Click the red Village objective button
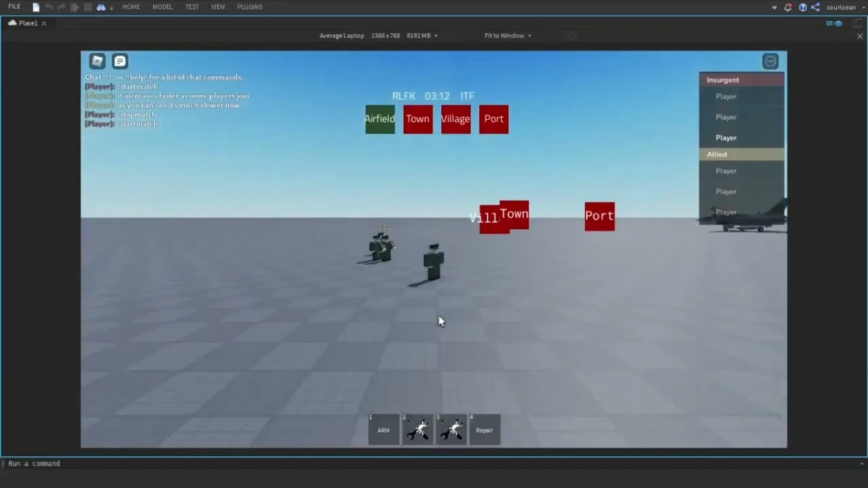This screenshot has width=868, height=488. 456,119
